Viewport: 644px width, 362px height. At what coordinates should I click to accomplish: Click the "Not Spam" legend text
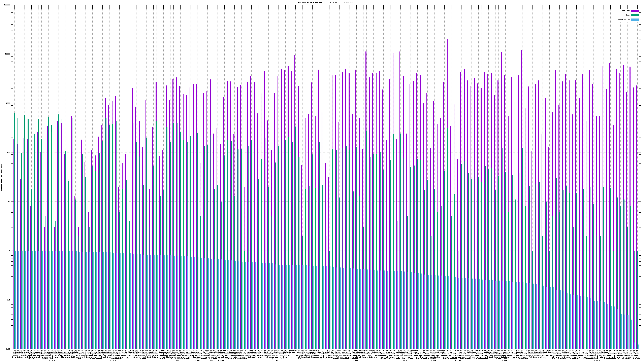(x=626, y=11)
